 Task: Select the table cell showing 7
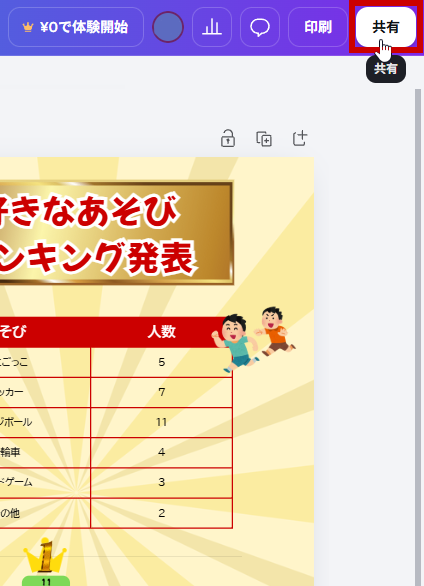[x=161, y=392]
